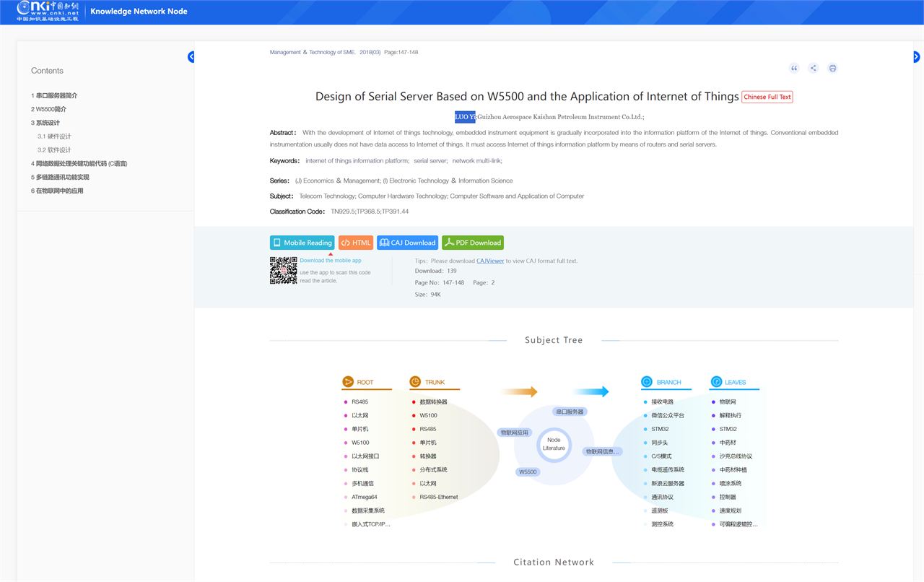The width and height of the screenshot is (924, 582).
Task: Go to section 3.1 硬件设计
Action: tap(54, 136)
